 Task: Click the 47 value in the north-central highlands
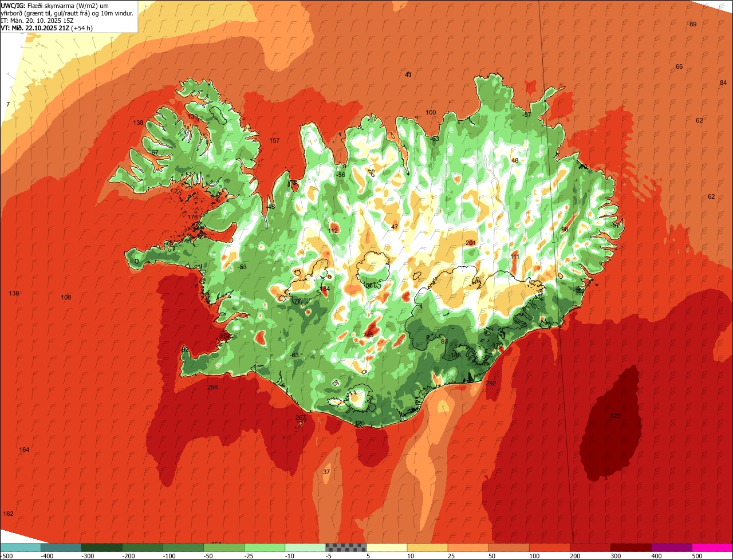(395, 227)
